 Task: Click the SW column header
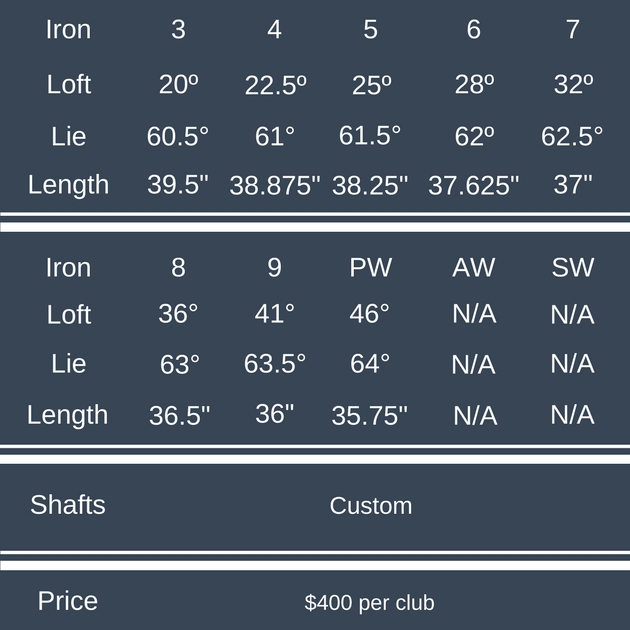pyautogui.click(x=573, y=268)
